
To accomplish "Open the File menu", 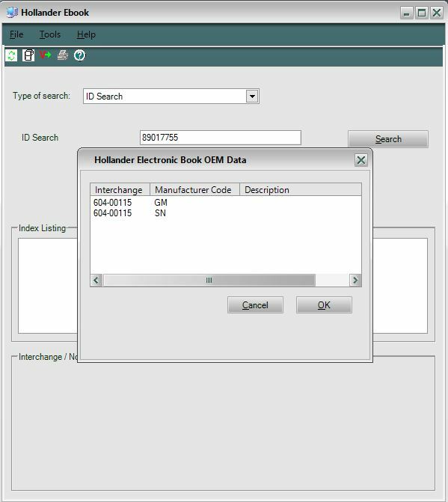I will (x=16, y=34).
